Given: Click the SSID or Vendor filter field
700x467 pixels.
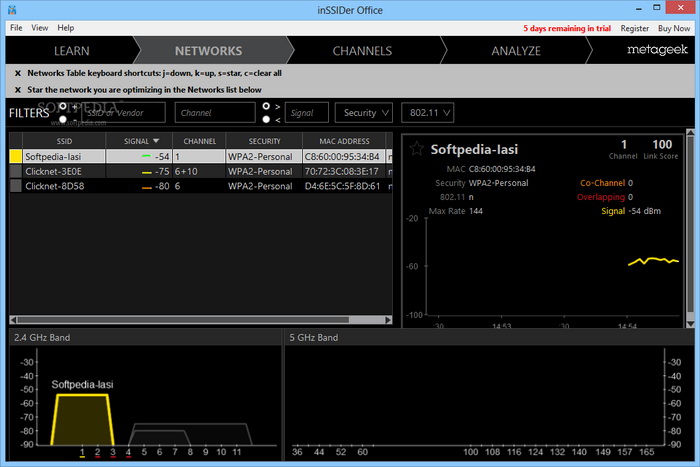Looking at the screenshot, I should [123, 113].
